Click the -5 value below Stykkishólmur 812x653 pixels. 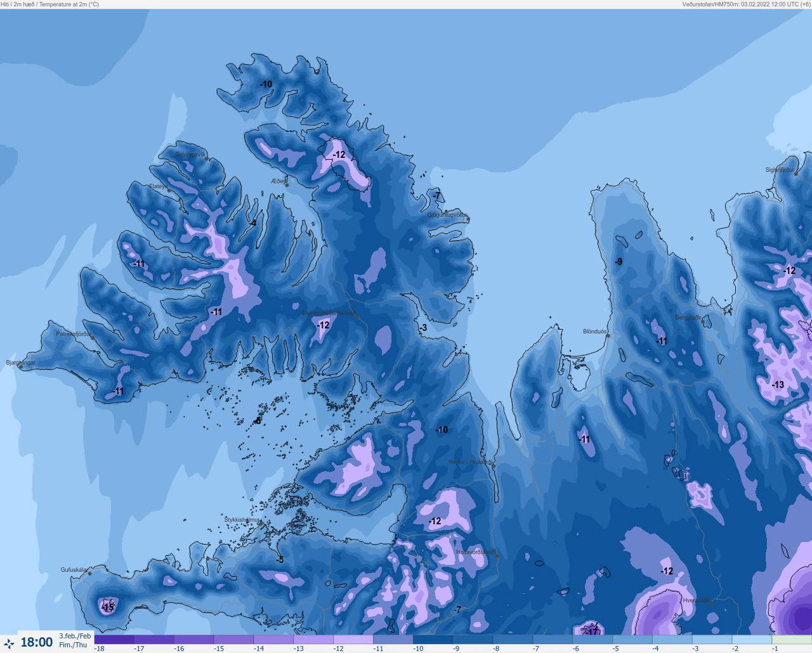click(x=280, y=560)
